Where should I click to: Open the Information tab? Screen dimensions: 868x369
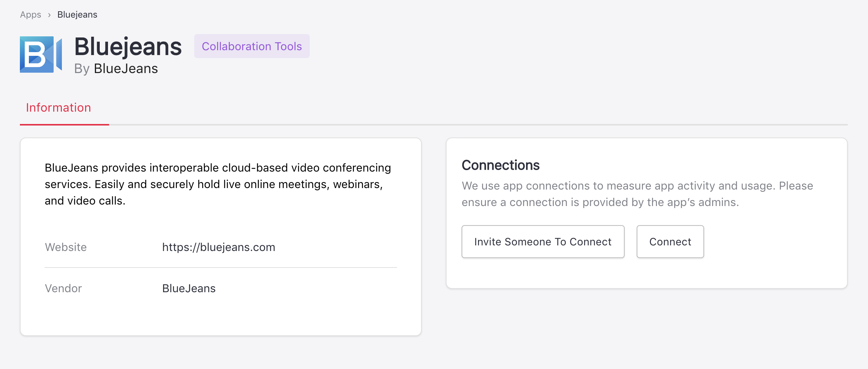58,108
